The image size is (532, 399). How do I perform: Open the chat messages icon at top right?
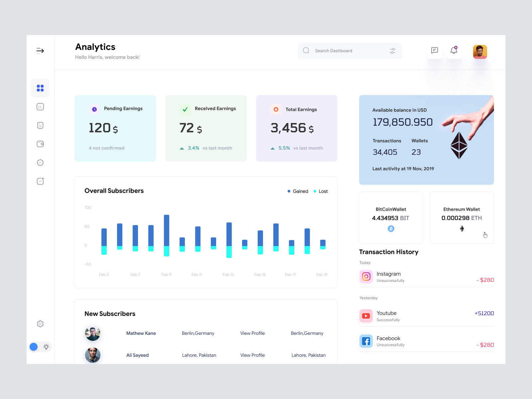point(435,51)
